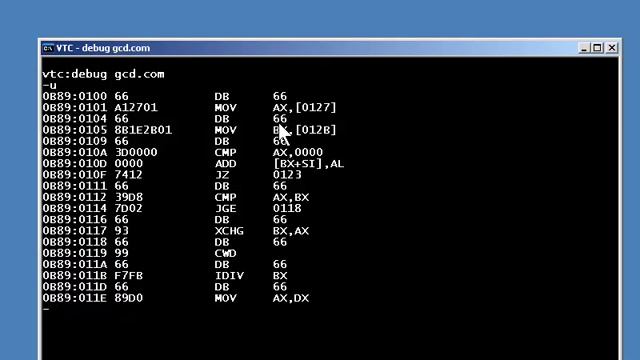The image size is (640, 360).
Task: Click opcode bytes F7FB
Action: 128,276
